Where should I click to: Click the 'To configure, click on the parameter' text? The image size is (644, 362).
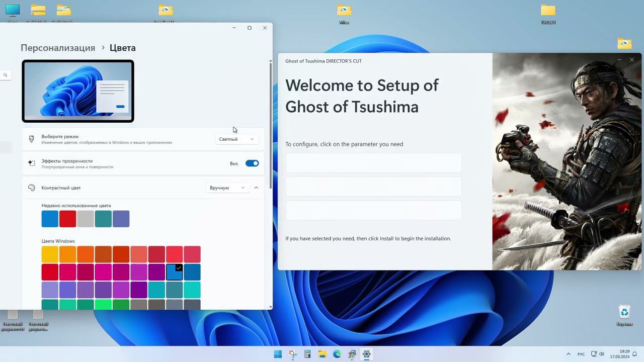point(344,144)
